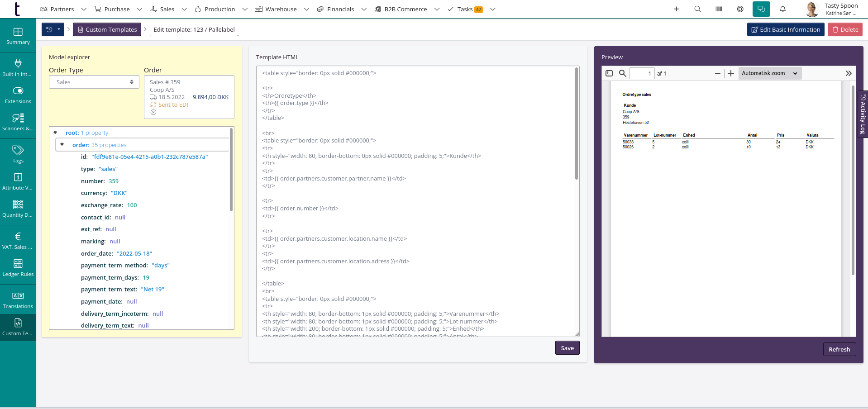Click the barcode scanner icon in top bar
The height and width of the screenshot is (409, 868).
(719, 9)
